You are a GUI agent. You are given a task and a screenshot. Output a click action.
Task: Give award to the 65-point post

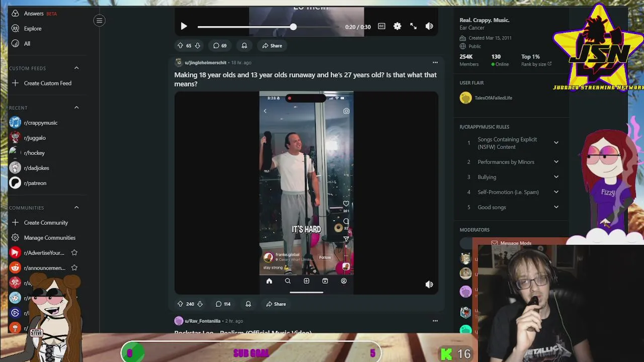tap(244, 46)
